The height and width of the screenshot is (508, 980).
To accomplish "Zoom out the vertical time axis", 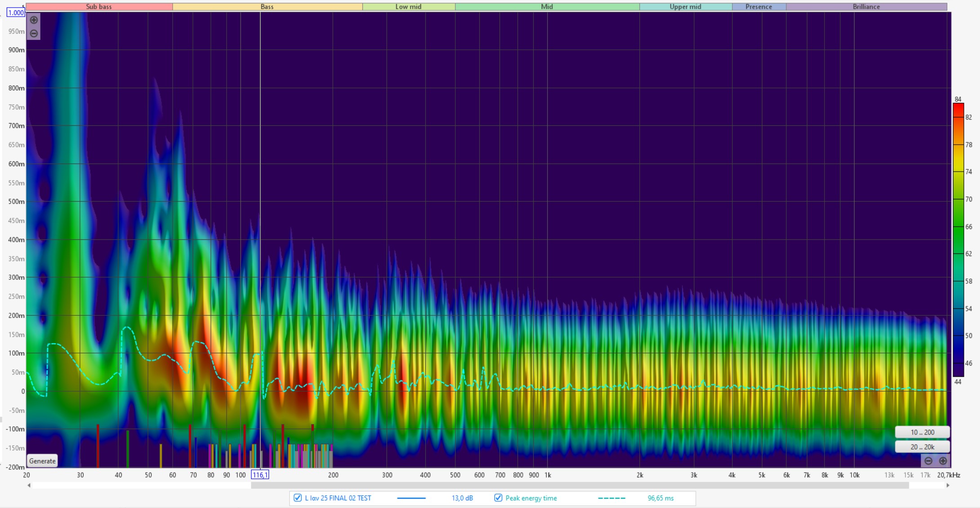I will [x=34, y=33].
